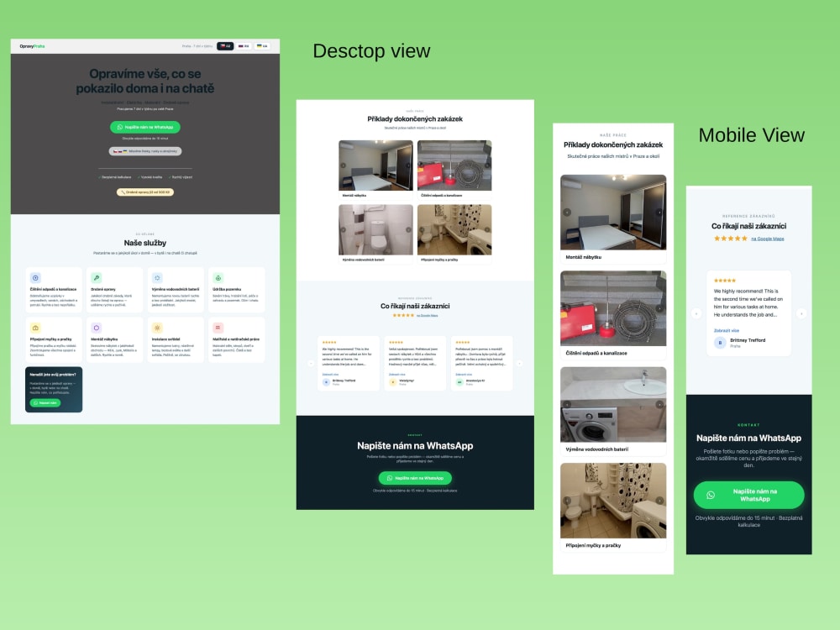The height and width of the screenshot is (630, 840).
Task: Click the yellow icon on the 'Připojení myčky a pračky' service card
Action: coord(35,328)
